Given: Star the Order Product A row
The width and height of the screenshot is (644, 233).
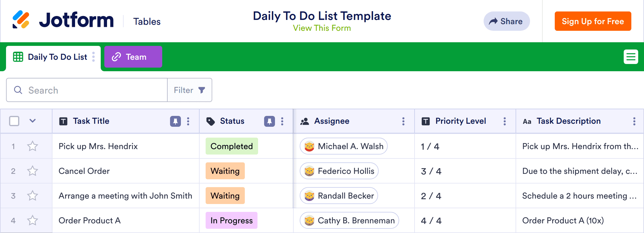Looking at the screenshot, I should point(33,221).
